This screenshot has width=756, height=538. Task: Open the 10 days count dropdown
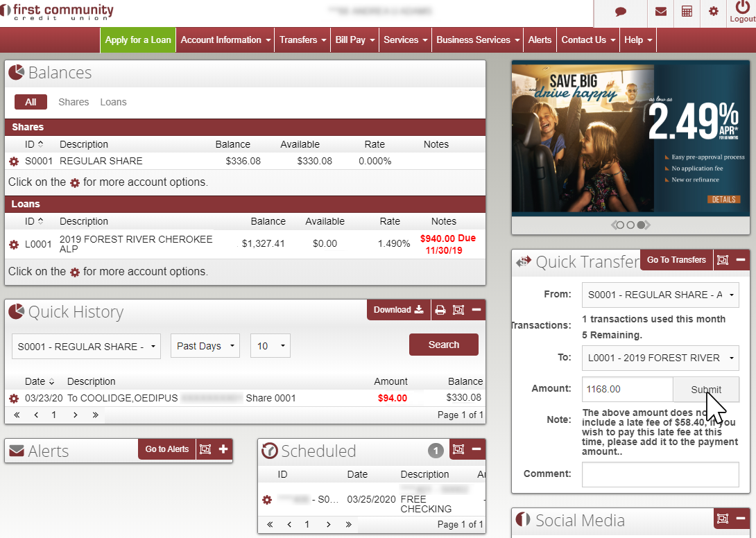pos(270,346)
